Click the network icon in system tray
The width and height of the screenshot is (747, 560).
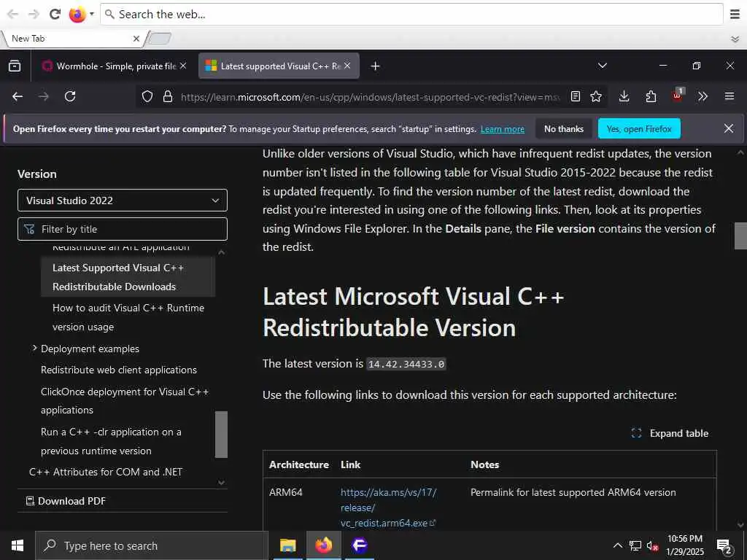635,545
